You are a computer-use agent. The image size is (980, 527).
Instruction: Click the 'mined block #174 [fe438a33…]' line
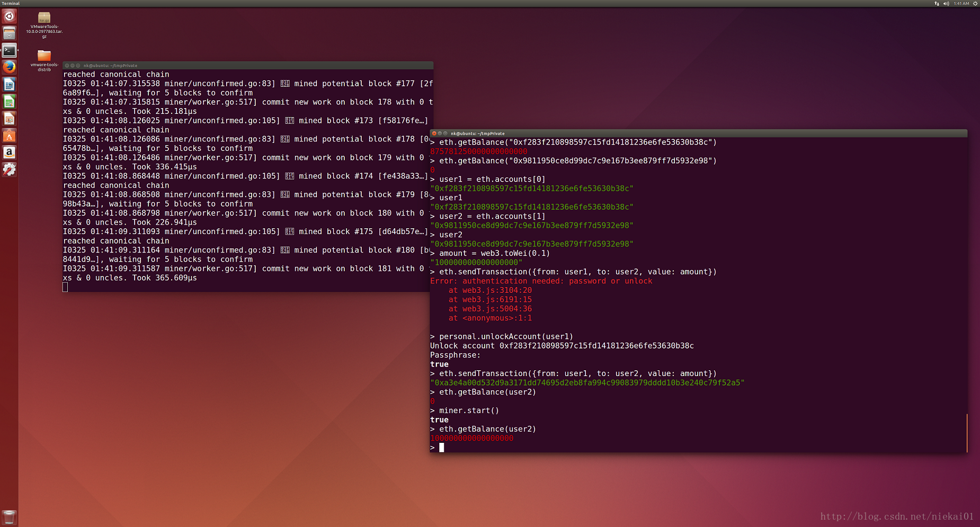pos(245,176)
